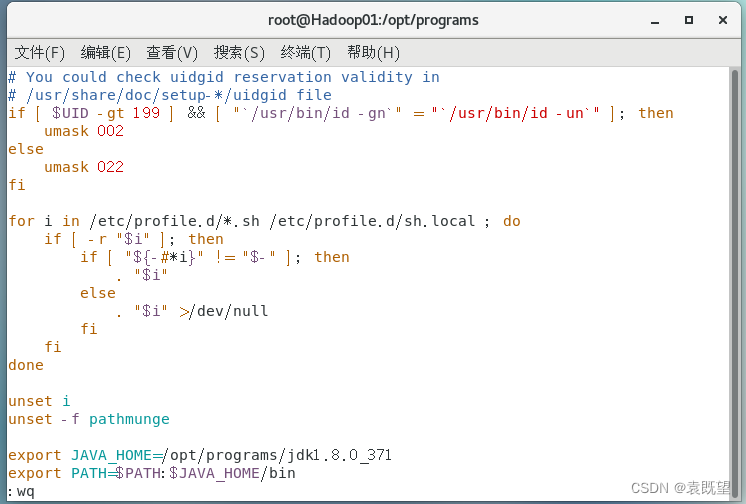Click the 'unset i' line
This screenshot has width=746, height=504.
[x=39, y=401]
